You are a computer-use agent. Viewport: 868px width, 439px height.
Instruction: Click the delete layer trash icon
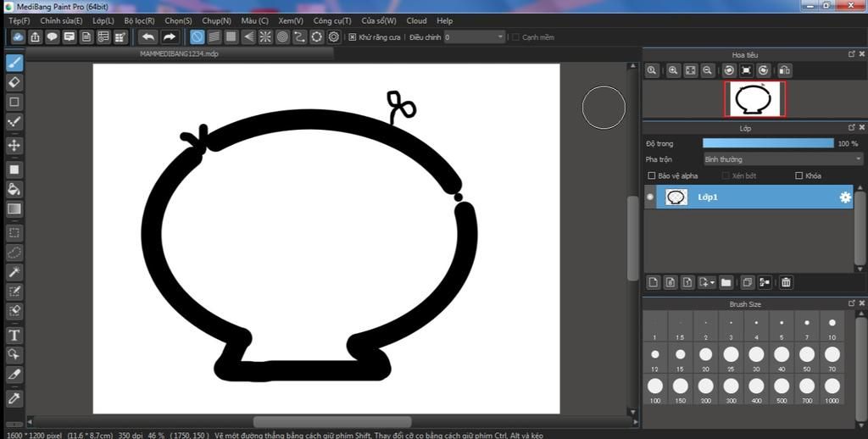(x=786, y=282)
